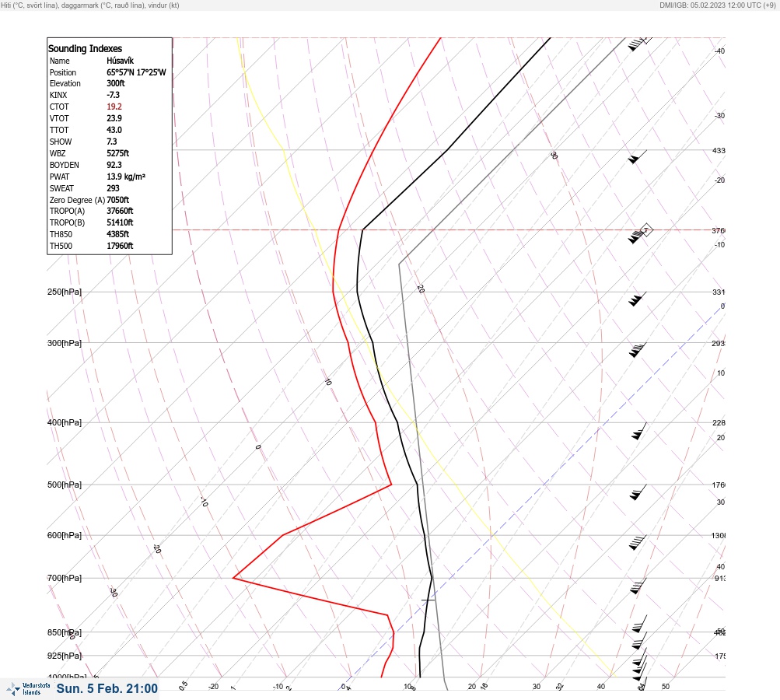
Task: Click the 500[hPa] pressure label
Action: coord(65,485)
